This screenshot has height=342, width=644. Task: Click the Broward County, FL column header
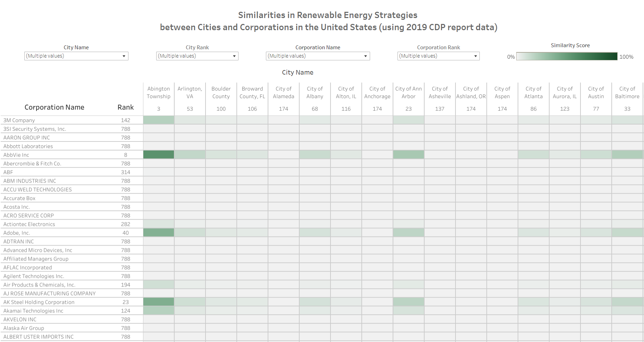[x=252, y=93]
